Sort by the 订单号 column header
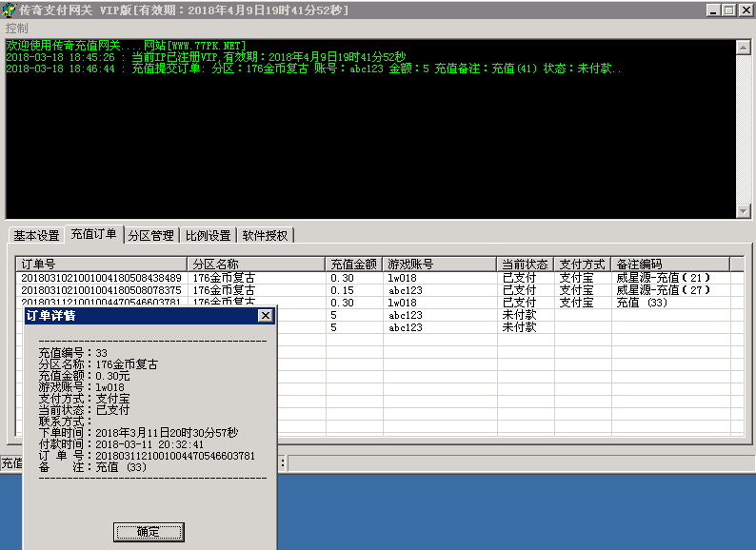This screenshot has height=550, width=756. point(101,265)
